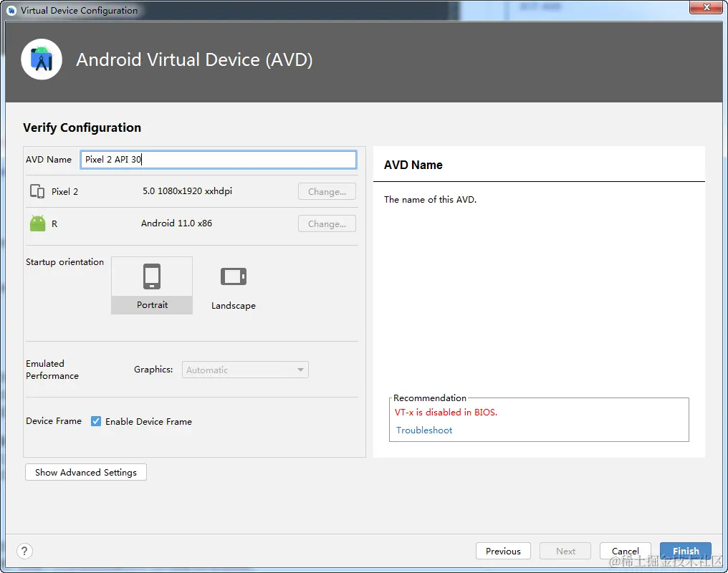Click the 5.0 1080x1920 xxhdpi text
Screen dimensions: 728x573
click(187, 191)
